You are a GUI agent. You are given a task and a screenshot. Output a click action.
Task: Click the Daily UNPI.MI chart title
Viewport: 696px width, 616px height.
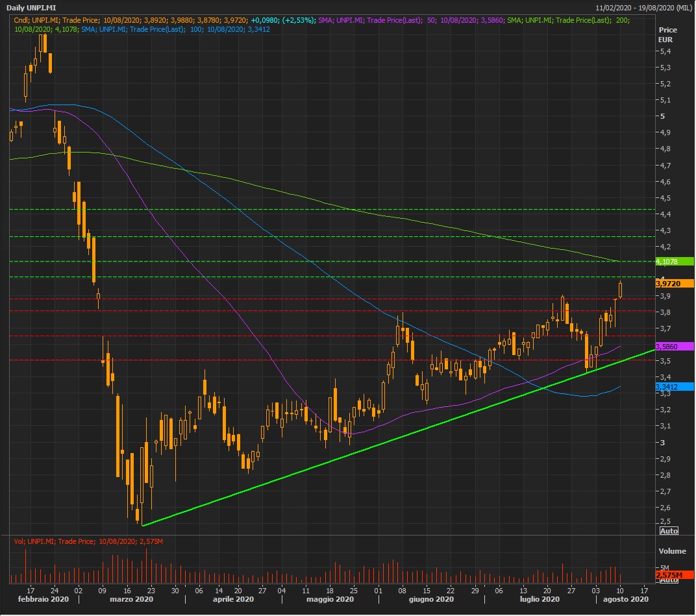pos(32,7)
